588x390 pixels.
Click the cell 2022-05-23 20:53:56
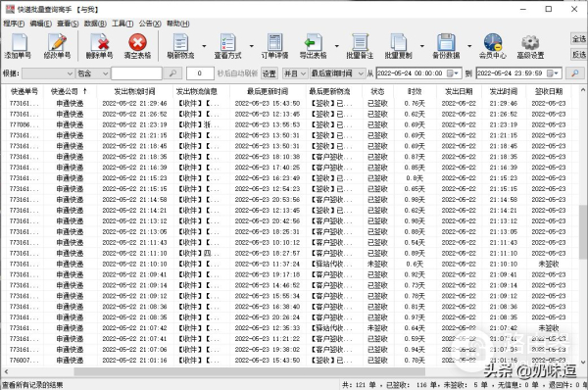pos(268,200)
